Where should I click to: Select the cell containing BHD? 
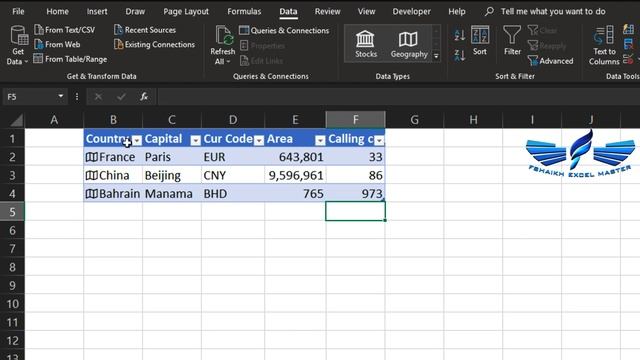click(x=233, y=193)
